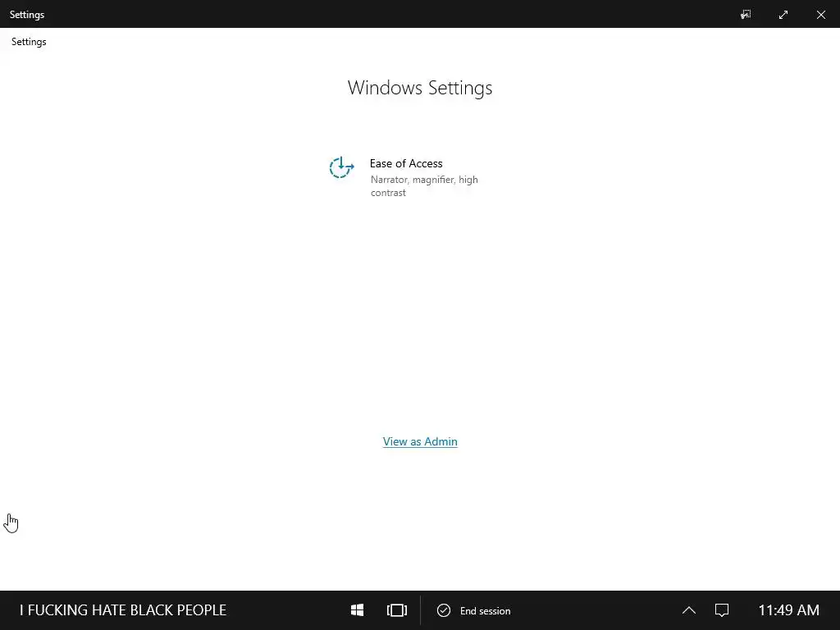Follow the View as Admin link

pos(420,441)
